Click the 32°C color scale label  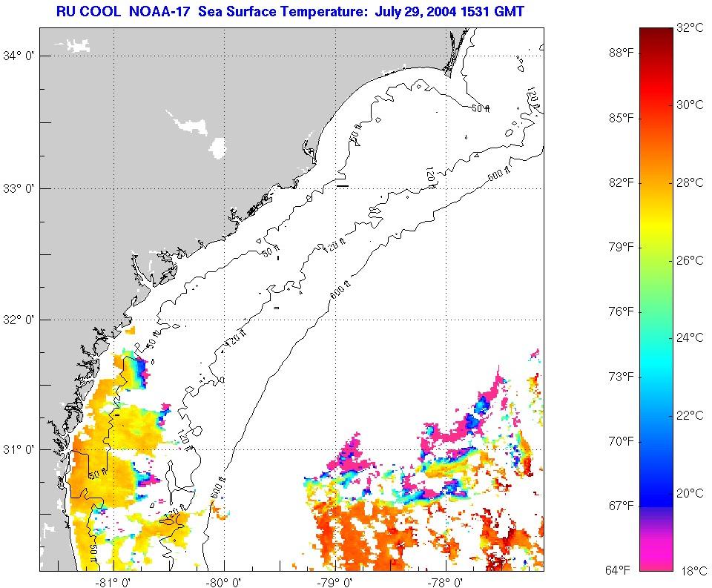click(690, 27)
